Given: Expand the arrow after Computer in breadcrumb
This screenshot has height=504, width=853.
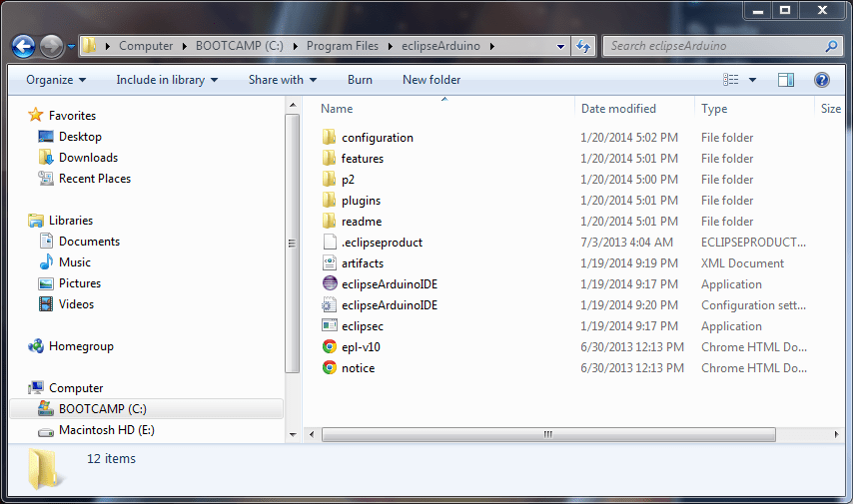Looking at the screenshot, I should coord(185,46).
